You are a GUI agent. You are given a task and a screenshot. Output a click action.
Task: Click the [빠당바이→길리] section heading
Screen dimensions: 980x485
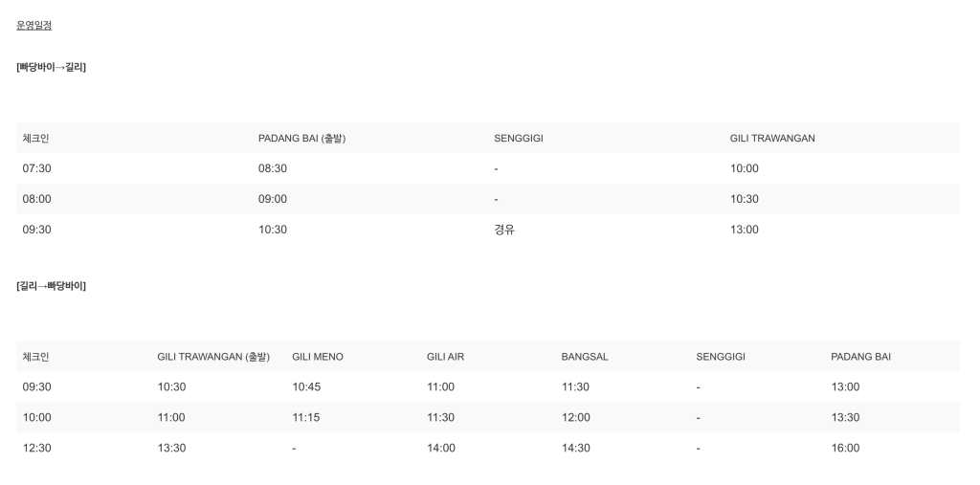coord(51,67)
